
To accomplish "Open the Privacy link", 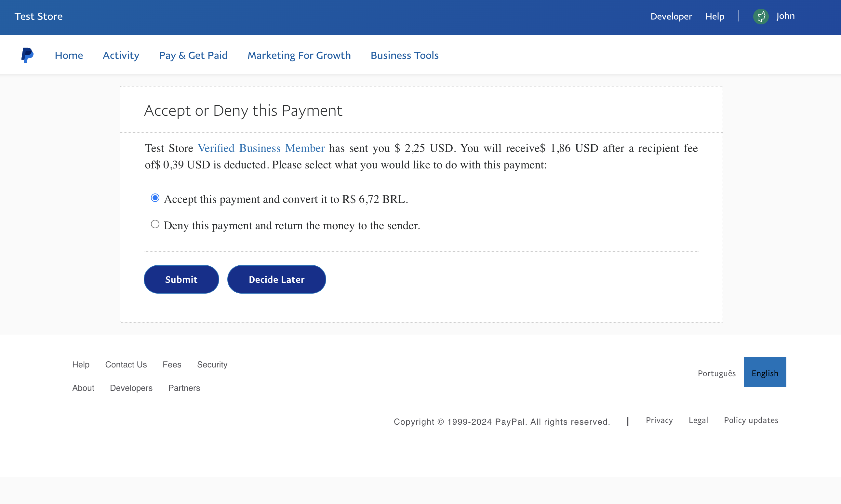I will tap(659, 420).
